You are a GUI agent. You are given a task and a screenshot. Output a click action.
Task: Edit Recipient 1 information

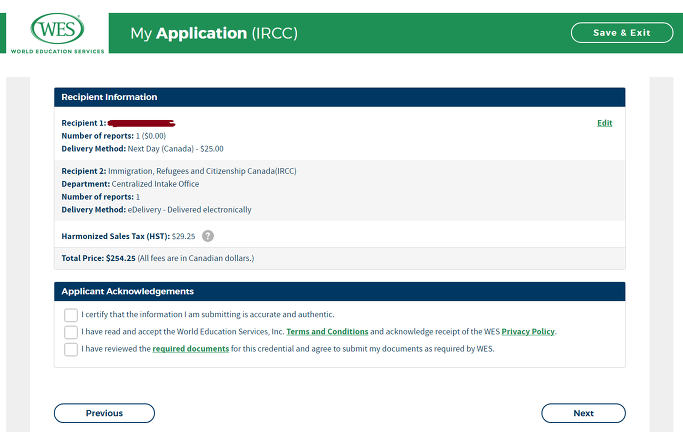pos(605,123)
